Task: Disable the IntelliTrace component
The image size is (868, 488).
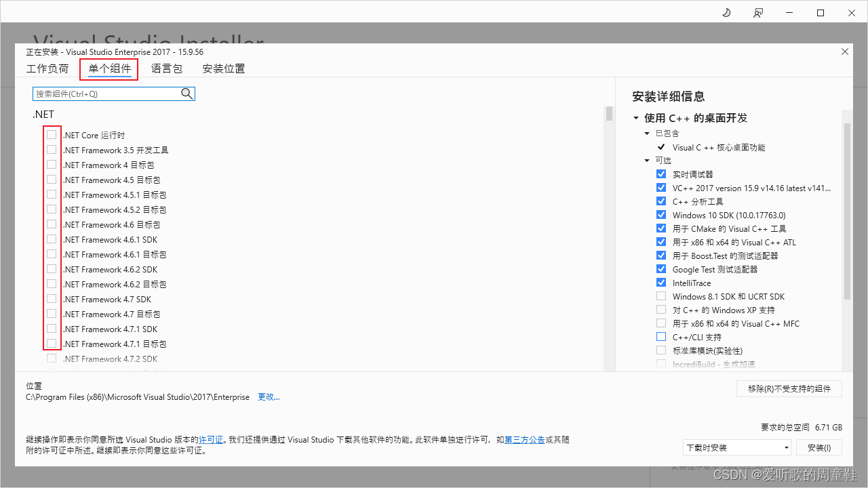Action: pyautogui.click(x=661, y=282)
